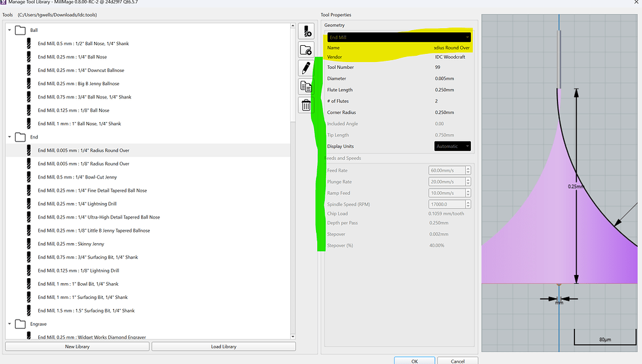Confirm changes with the OK button

pyautogui.click(x=414, y=360)
